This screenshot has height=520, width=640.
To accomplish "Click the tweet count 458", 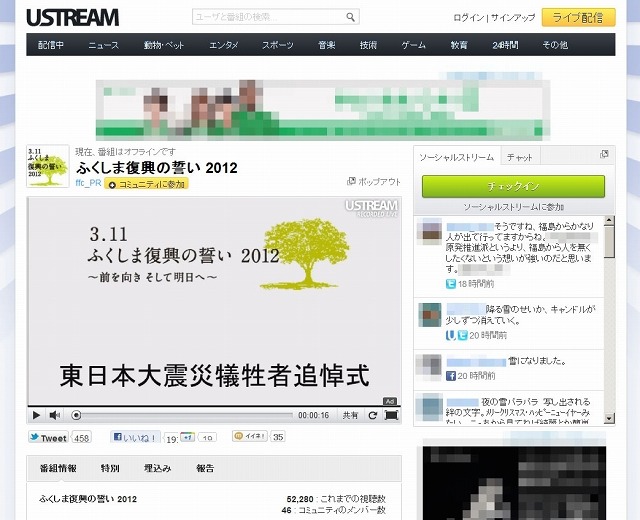I will (81, 438).
